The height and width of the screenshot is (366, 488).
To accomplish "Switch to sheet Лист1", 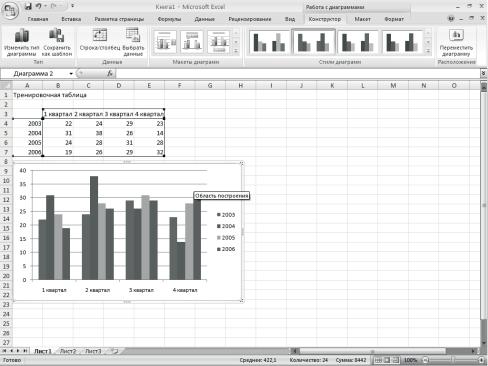I will [x=43, y=351].
